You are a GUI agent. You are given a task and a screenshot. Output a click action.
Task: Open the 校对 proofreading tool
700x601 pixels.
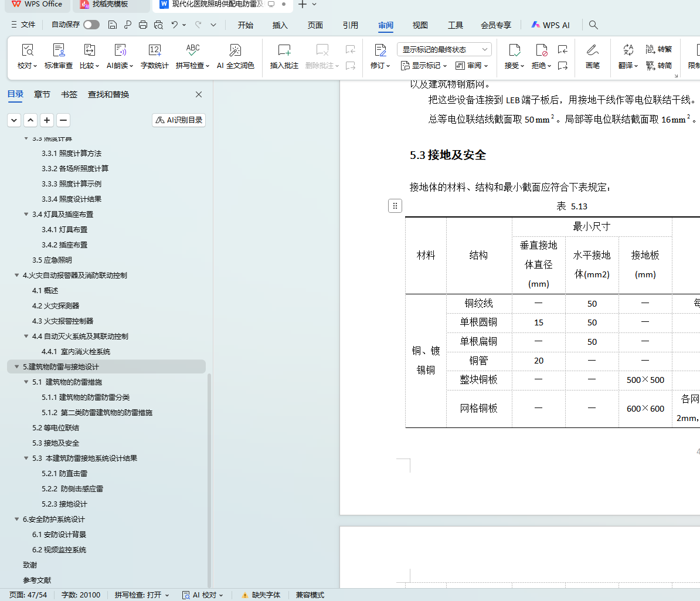point(27,57)
